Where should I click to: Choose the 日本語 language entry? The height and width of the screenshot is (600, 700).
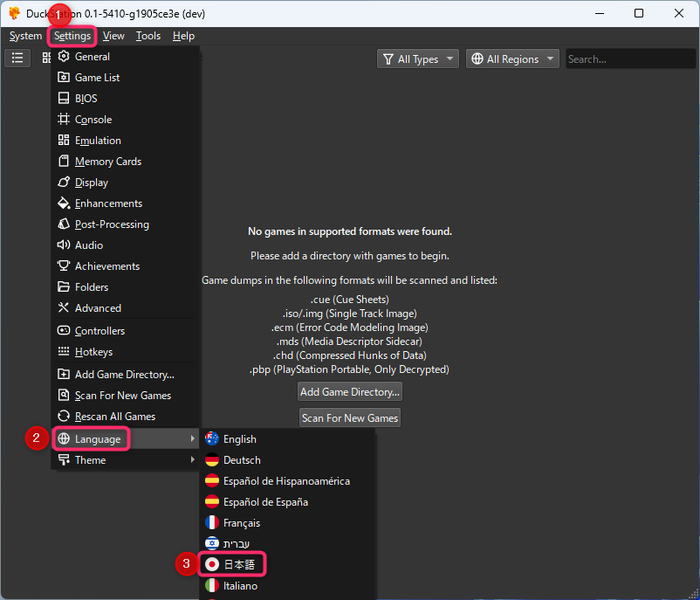pyautogui.click(x=287, y=565)
